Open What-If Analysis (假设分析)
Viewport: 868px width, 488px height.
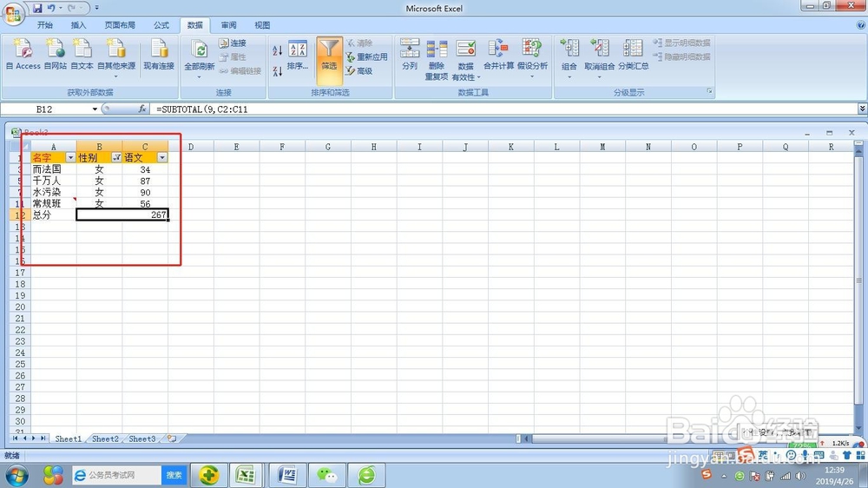(532, 55)
